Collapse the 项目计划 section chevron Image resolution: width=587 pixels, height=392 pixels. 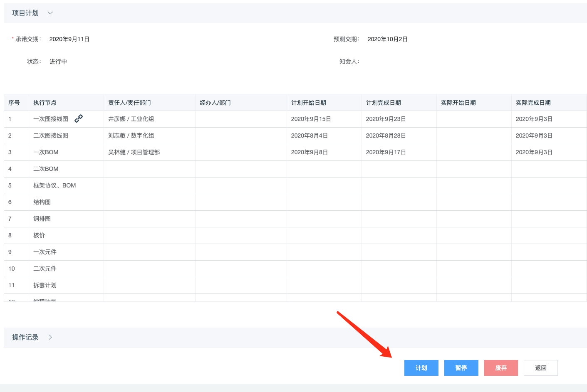tap(50, 13)
